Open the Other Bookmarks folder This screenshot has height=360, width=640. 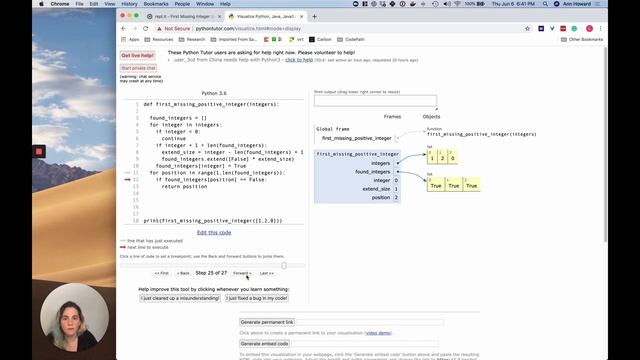click(x=582, y=40)
